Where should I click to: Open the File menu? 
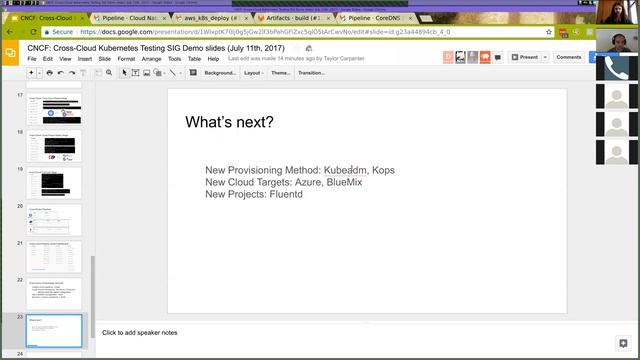tap(32, 59)
